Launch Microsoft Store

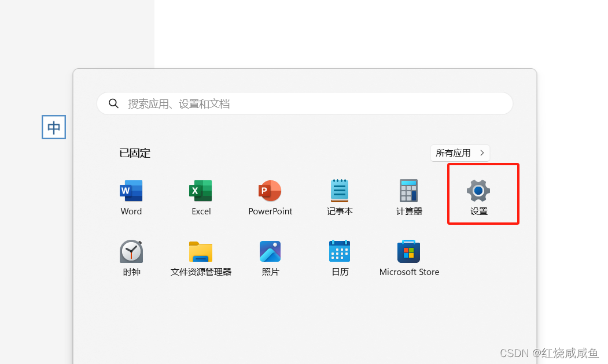click(409, 258)
